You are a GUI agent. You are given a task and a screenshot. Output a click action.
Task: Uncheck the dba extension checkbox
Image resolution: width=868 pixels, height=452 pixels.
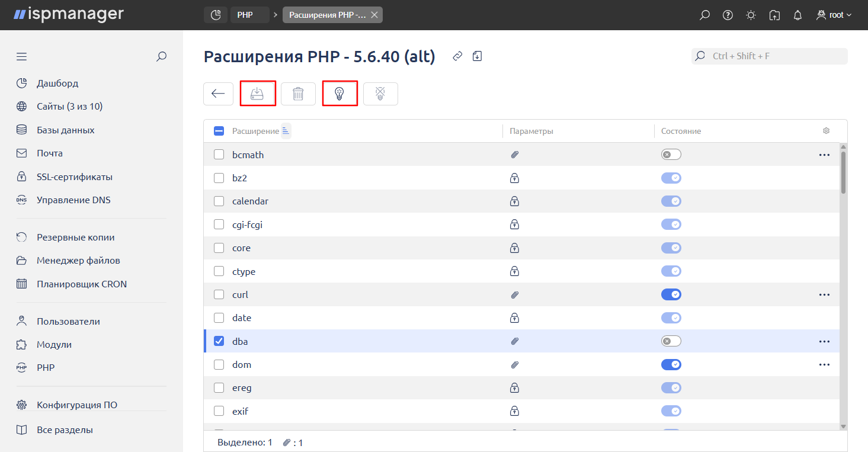(219, 341)
